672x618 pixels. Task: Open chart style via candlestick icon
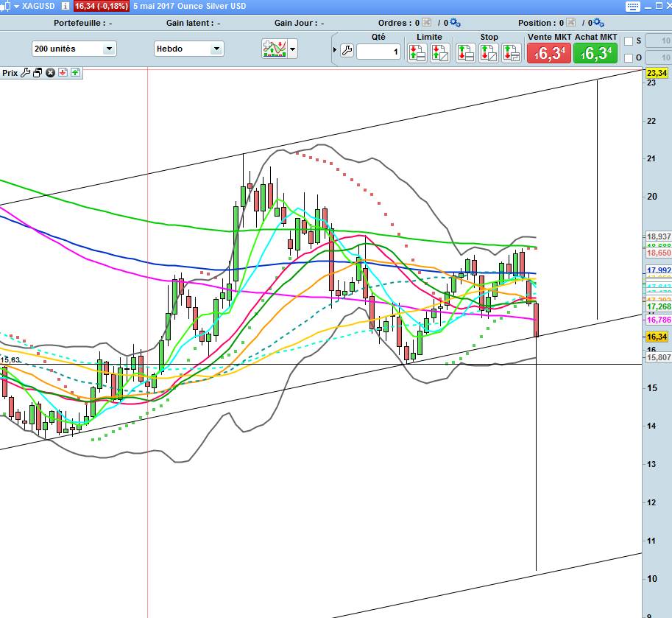point(5,6)
